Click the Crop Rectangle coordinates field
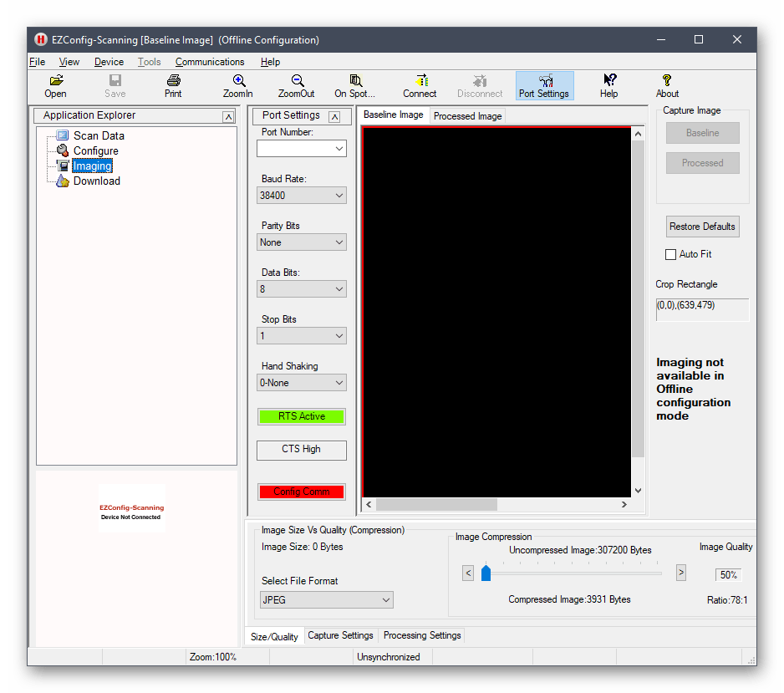 point(702,309)
